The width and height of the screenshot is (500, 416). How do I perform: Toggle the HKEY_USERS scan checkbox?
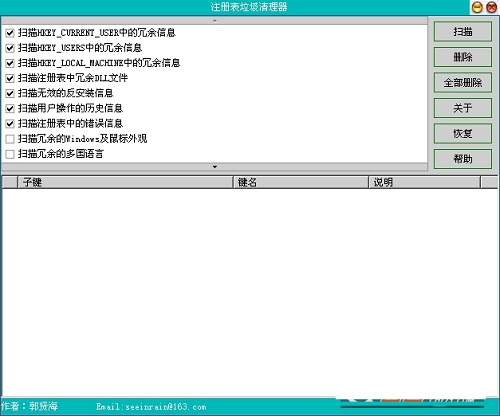coord(10,48)
